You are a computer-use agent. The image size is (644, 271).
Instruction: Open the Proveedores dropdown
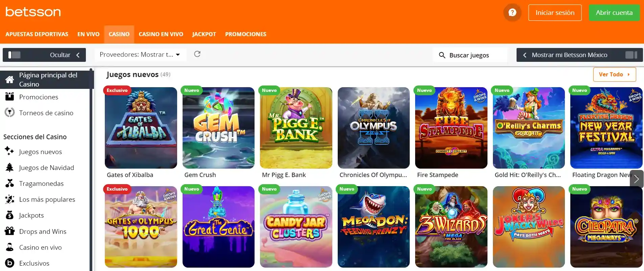[140, 54]
